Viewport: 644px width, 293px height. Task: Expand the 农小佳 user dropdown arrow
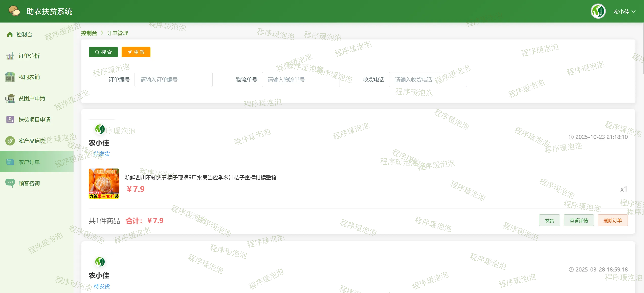634,12
